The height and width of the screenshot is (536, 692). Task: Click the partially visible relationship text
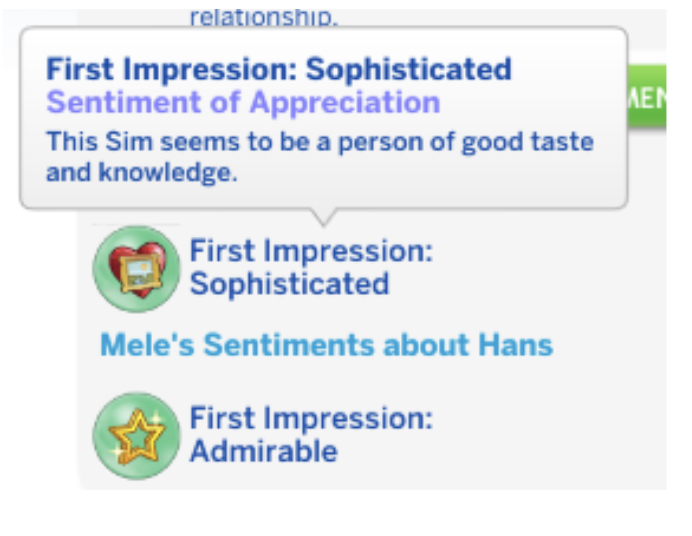click(263, 18)
